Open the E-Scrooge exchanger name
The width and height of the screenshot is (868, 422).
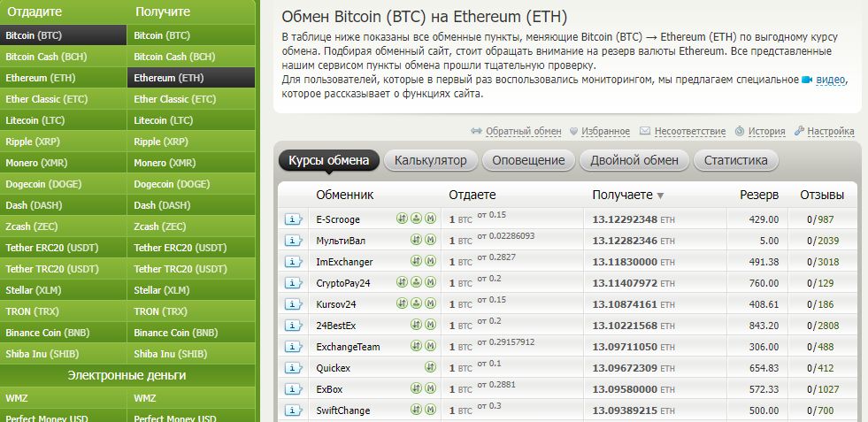pos(338,219)
